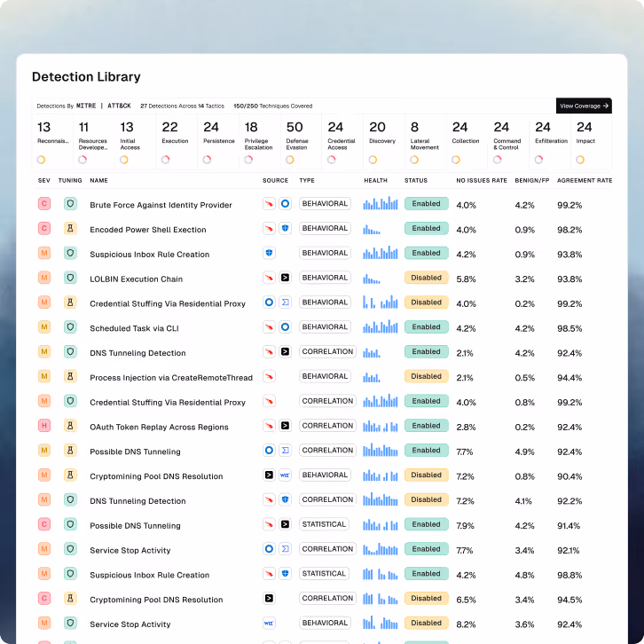Sort by the SEV column header
This screenshot has height=644, width=644.
coord(44,180)
